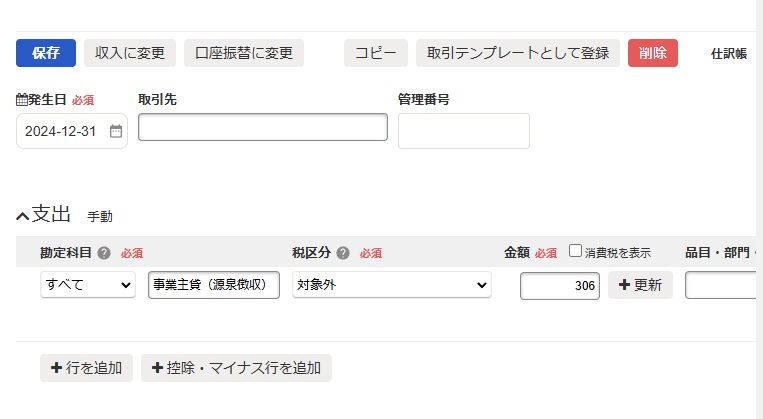Focus the 管理番号 input field
This screenshot has height=419, width=763.
[464, 131]
